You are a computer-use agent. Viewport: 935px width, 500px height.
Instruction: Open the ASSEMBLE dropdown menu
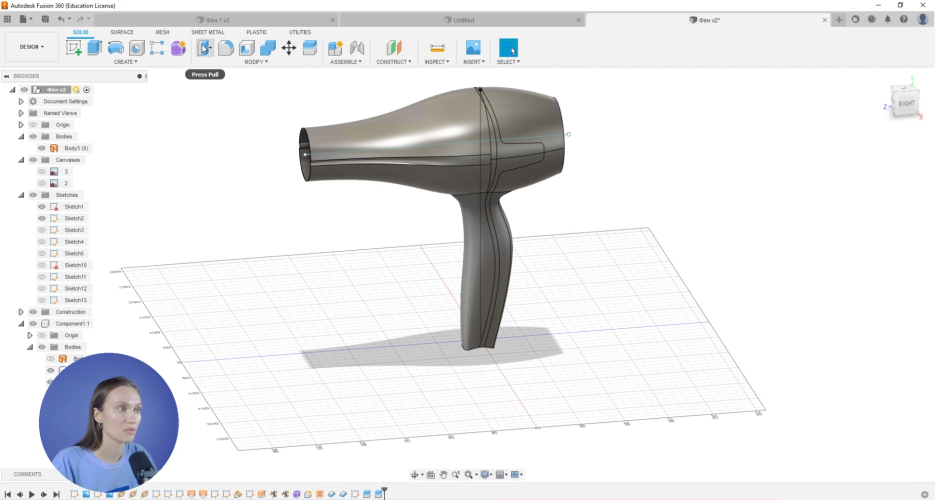point(346,61)
